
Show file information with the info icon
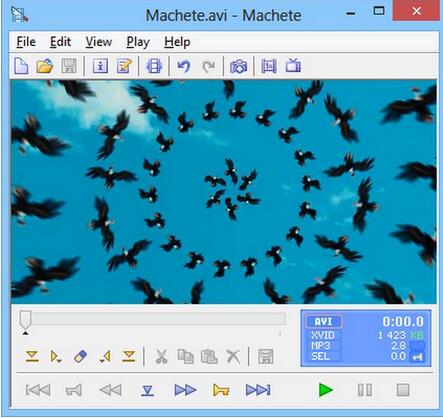tap(100, 66)
